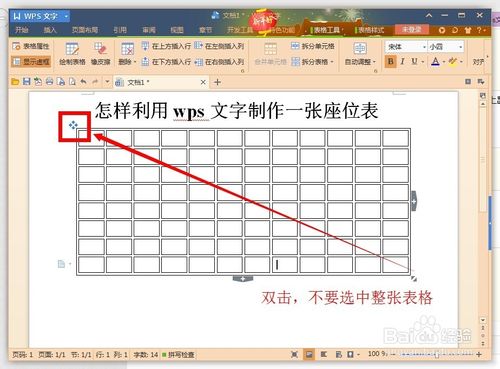
Task: Toggle bold formatting
Action: pos(391,62)
